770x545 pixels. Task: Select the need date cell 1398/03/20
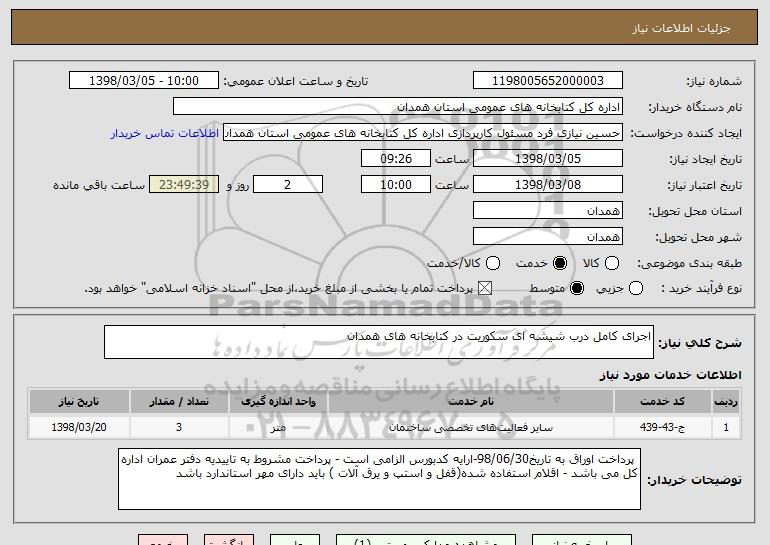79,427
